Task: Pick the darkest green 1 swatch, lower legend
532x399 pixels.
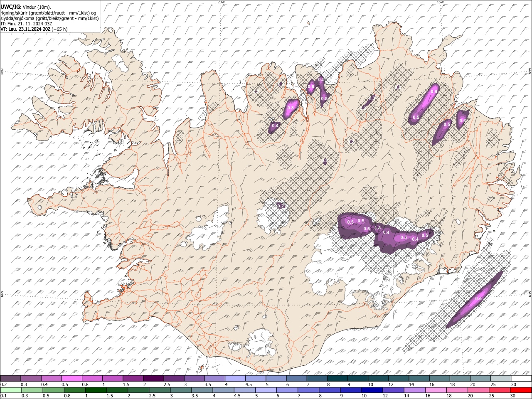Action: (96, 390)
